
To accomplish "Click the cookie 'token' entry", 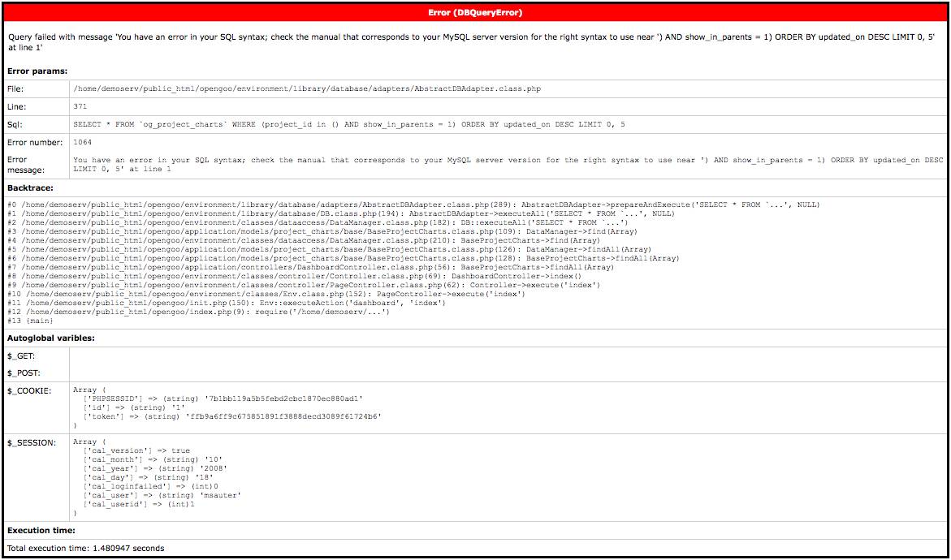I will (231, 416).
